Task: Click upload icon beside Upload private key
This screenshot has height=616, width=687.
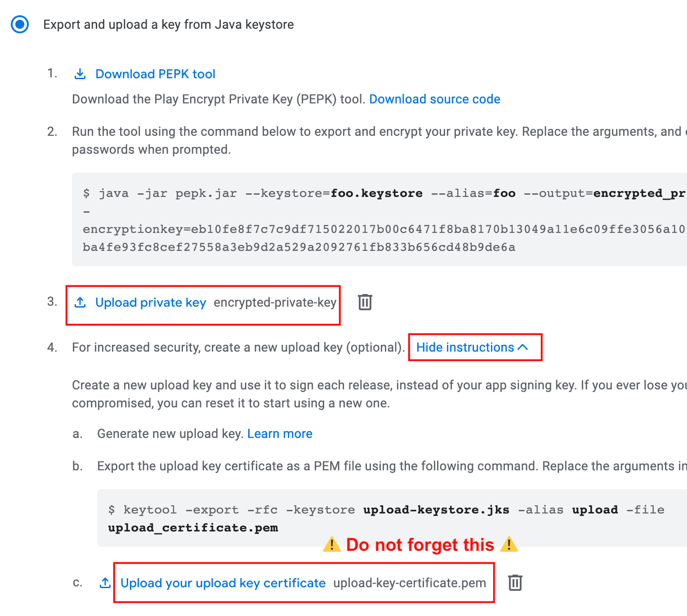Action: point(80,302)
